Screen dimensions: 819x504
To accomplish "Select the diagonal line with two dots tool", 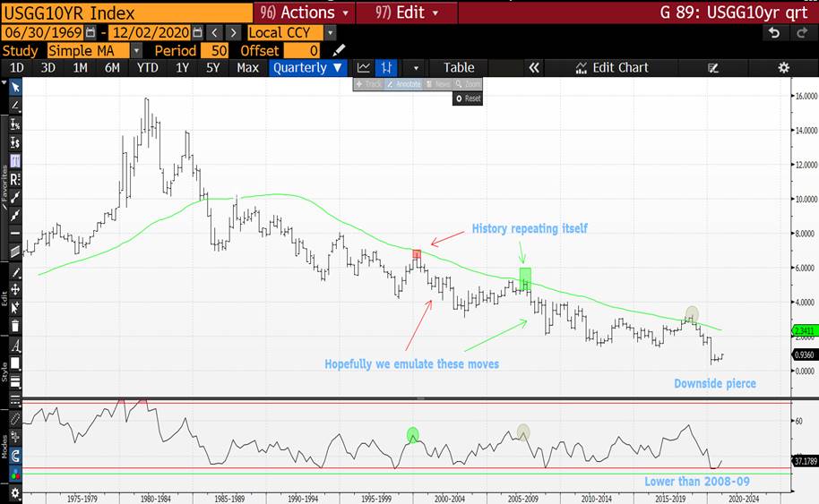I will coord(15,197).
